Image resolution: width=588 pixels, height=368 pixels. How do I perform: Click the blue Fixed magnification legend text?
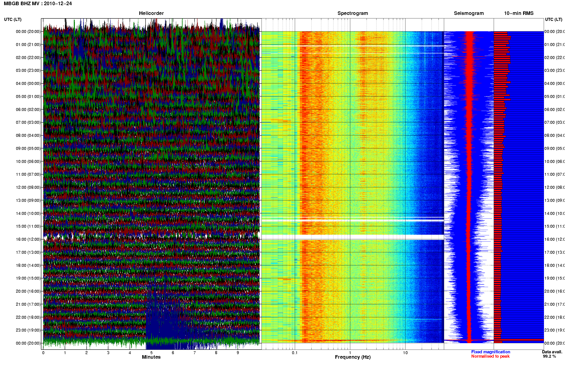491,352
